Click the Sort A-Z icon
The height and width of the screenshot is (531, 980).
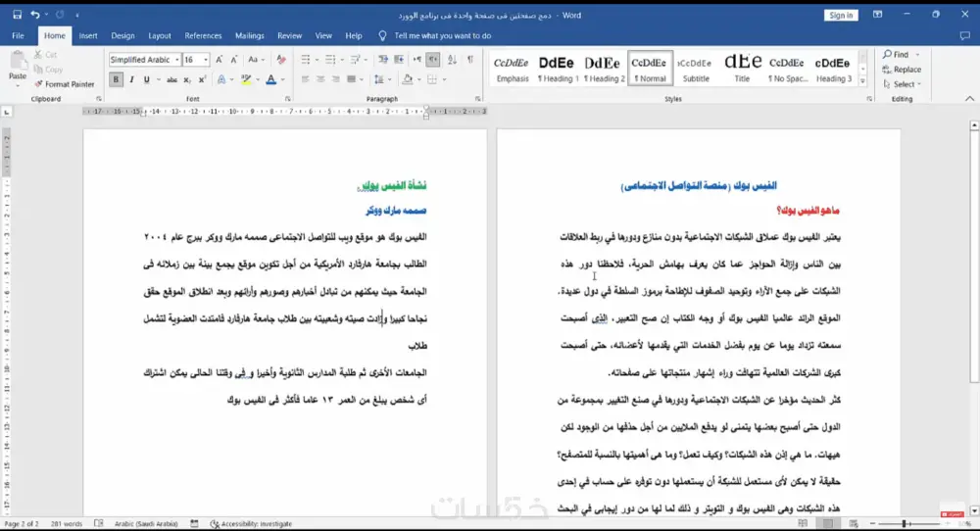452,60
